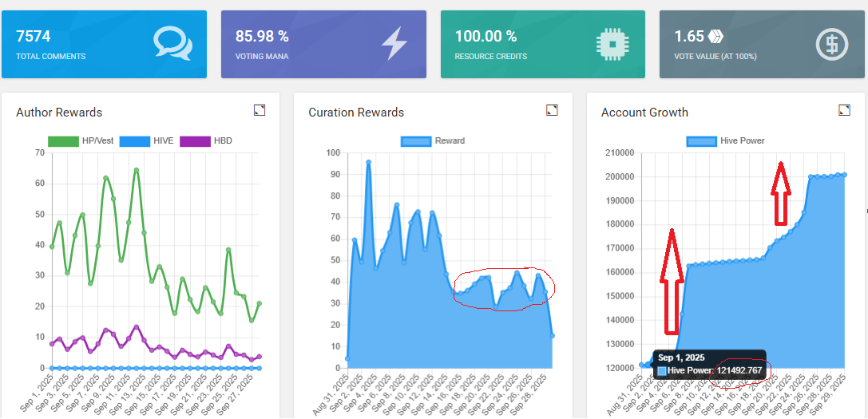Click the Total Comments speech bubbles icon
868x419 pixels.
pyautogui.click(x=172, y=43)
